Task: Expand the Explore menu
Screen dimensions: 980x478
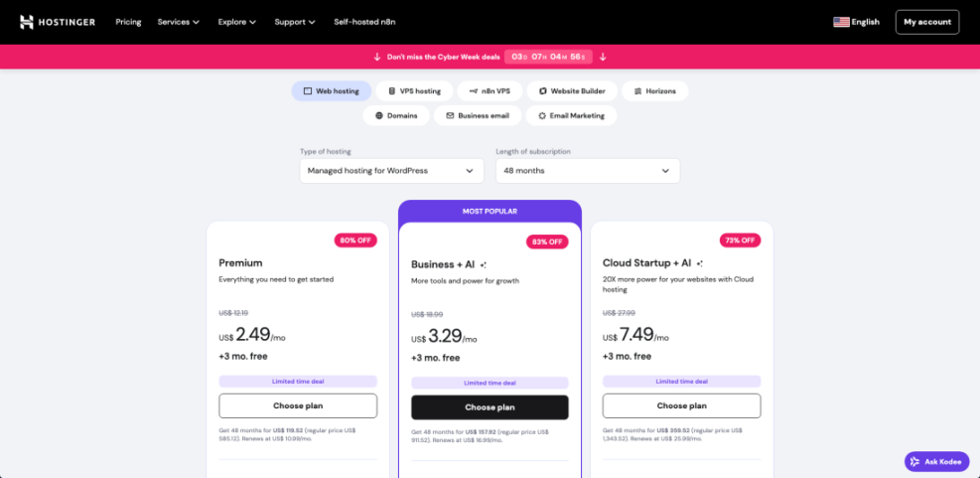Action: pos(237,22)
